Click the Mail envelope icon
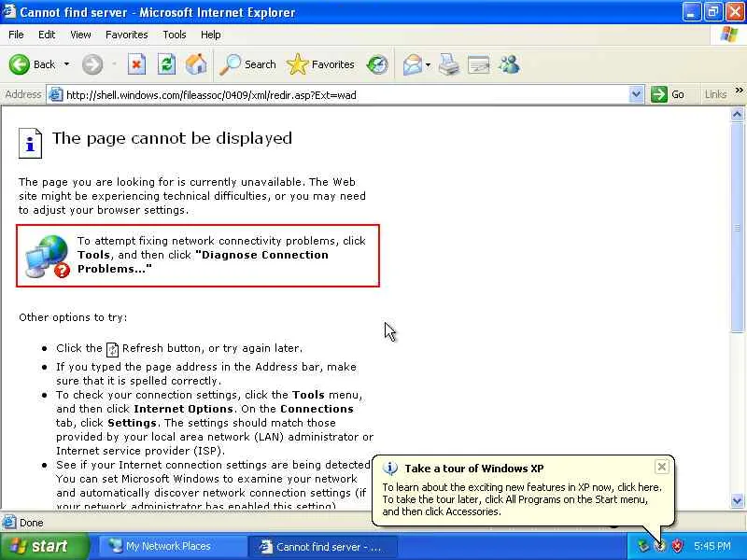 [413, 64]
